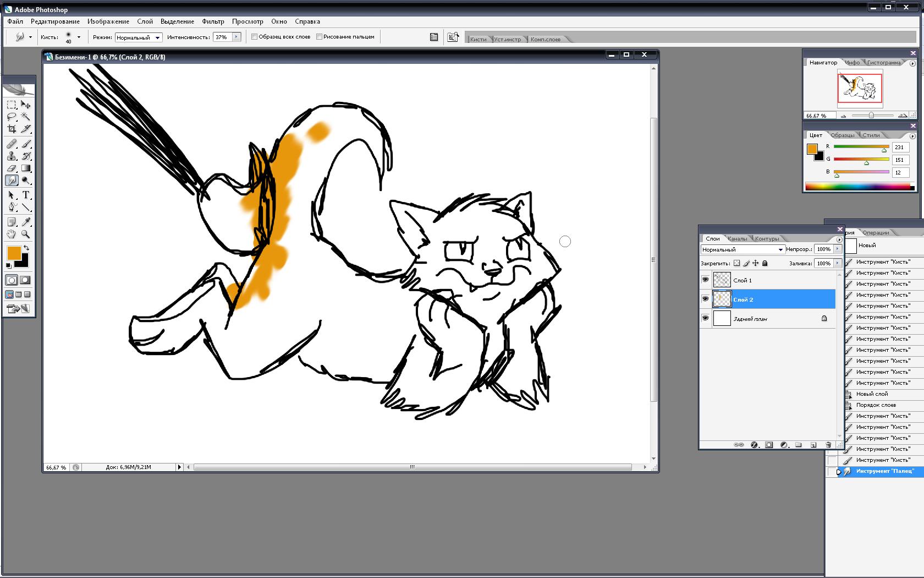The image size is (924, 578).
Task: Enable the "Образец всех слоев" checkbox
Action: [254, 37]
